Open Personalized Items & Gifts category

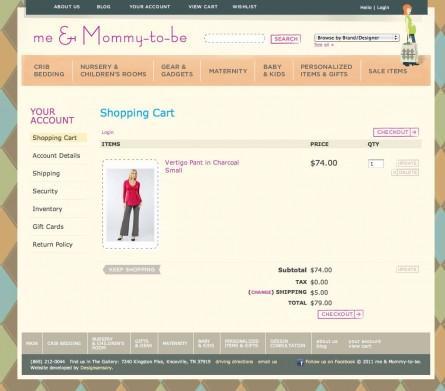point(326,70)
